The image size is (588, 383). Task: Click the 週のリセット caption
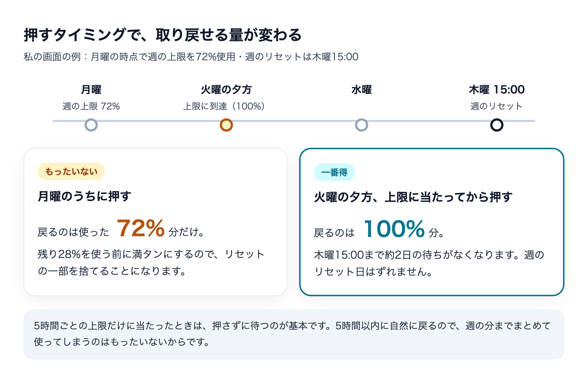[x=497, y=106]
